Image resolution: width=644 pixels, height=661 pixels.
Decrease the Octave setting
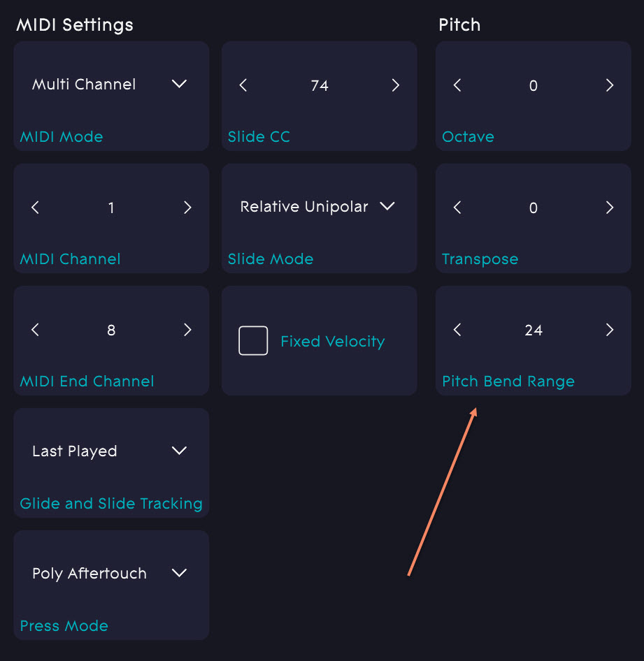[457, 85]
